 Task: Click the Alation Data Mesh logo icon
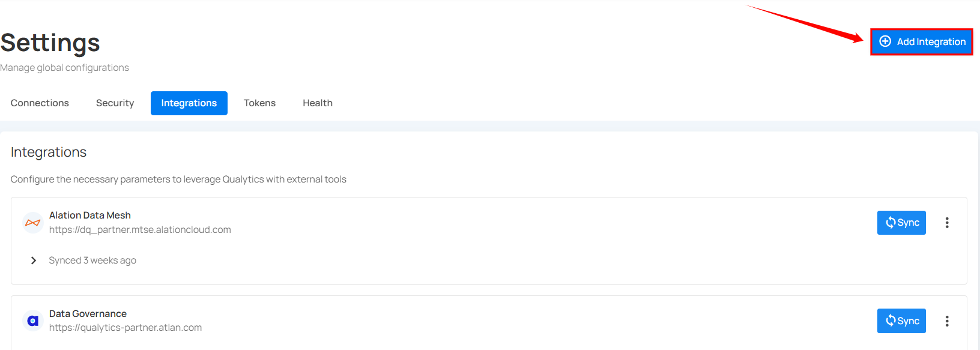pyautogui.click(x=32, y=222)
